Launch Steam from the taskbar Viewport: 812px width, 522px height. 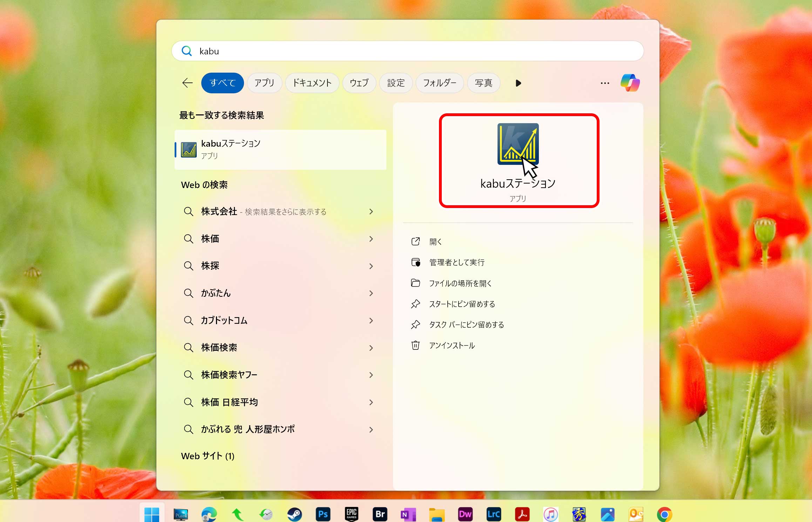click(295, 515)
